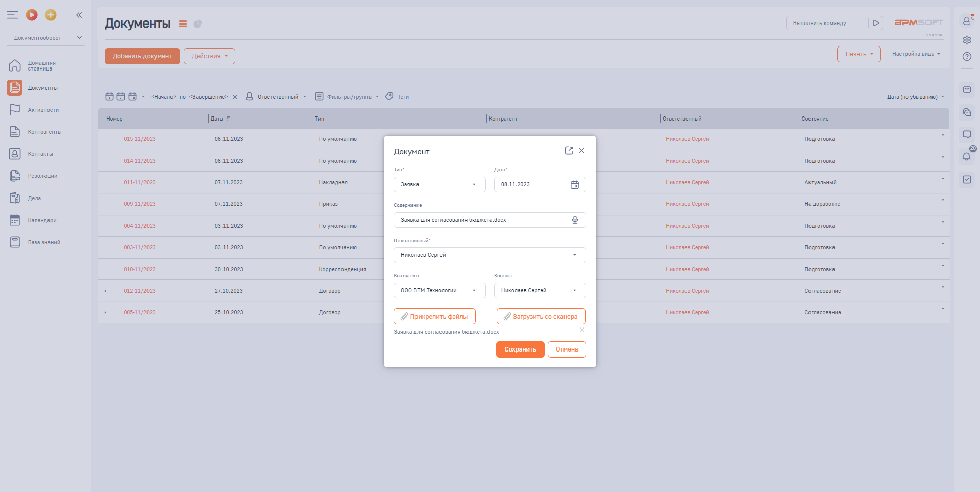Run command with the play triangle button
The image size is (980, 492).
pos(876,23)
